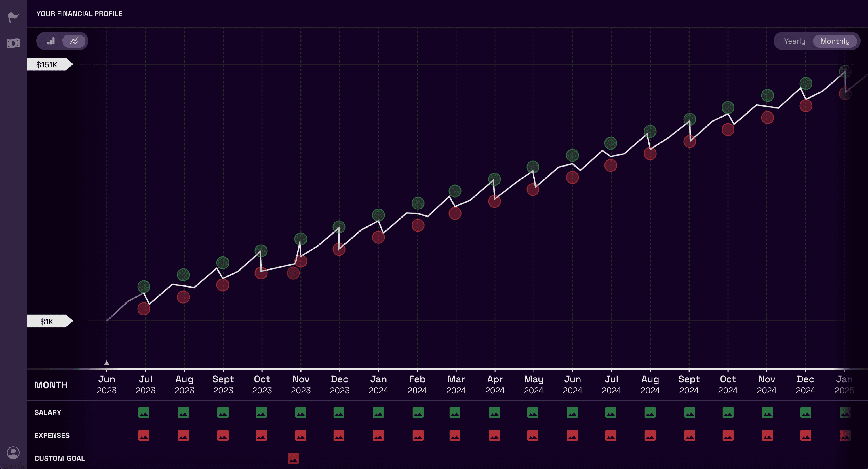Click the Dec 2023 salary icon
Screen dimensions: 868x469
[339, 412]
